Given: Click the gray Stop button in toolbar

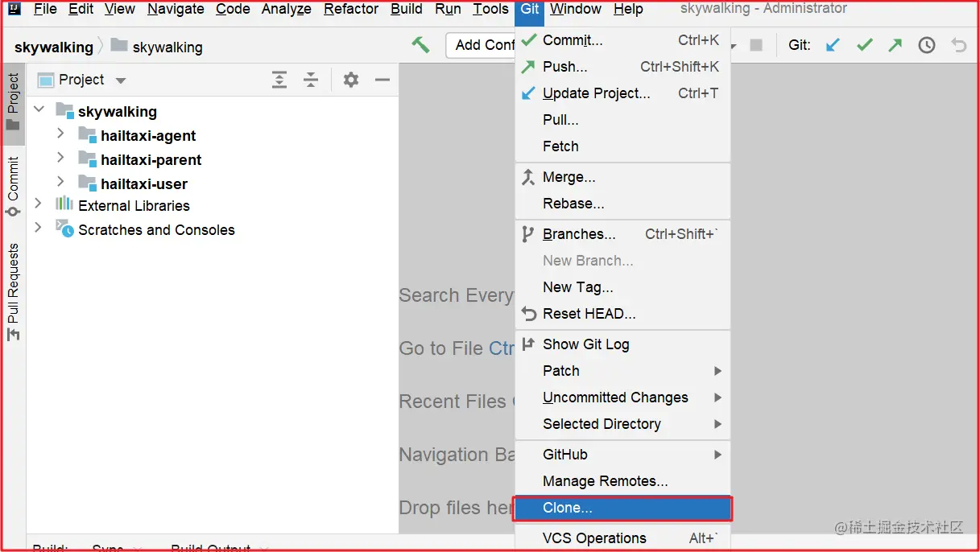Looking at the screenshot, I should coord(756,45).
